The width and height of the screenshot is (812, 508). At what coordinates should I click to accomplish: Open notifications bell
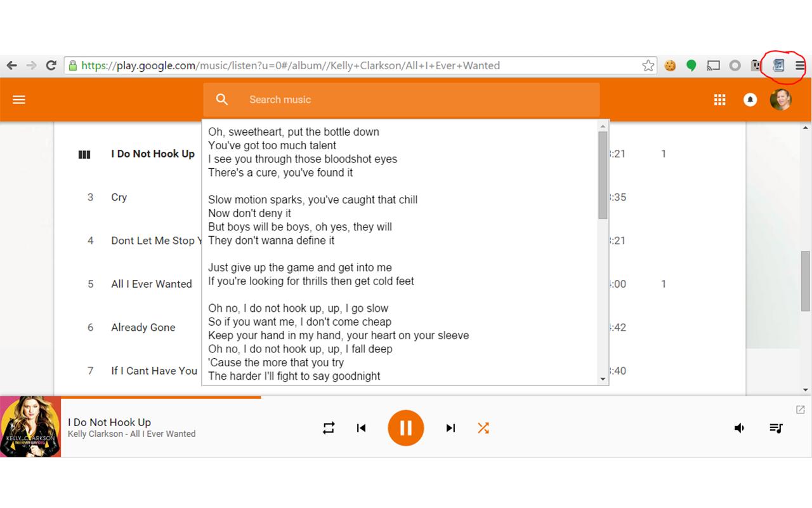(x=750, y=100)
